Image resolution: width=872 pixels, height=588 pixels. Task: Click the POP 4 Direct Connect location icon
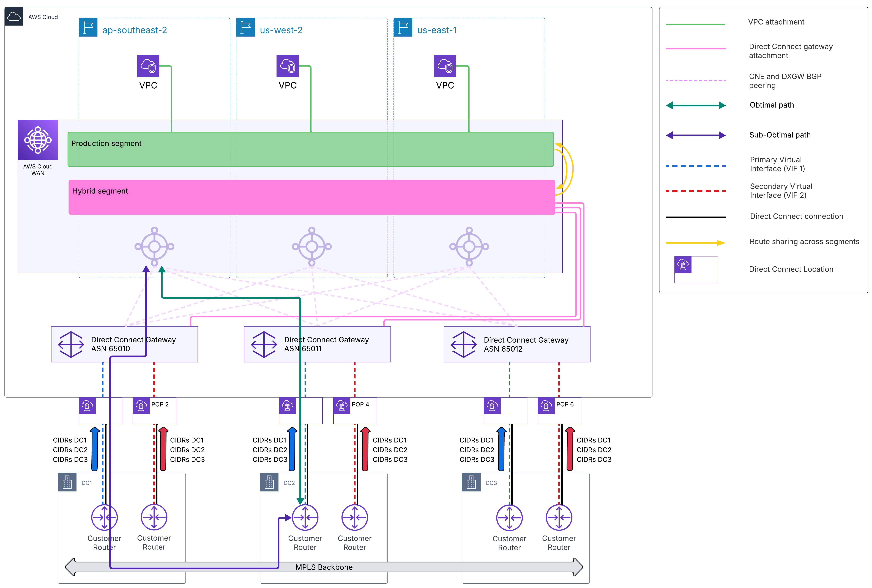pos(342,406)
